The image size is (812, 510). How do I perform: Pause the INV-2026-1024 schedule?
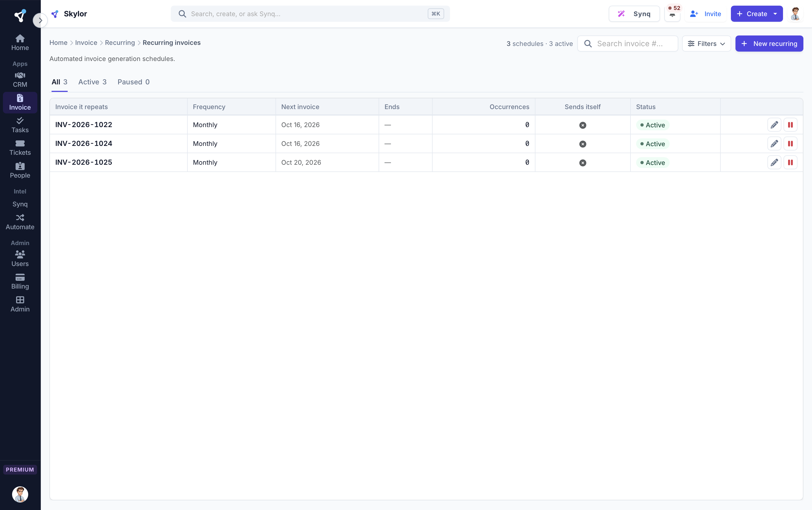[x=791, y=144]
